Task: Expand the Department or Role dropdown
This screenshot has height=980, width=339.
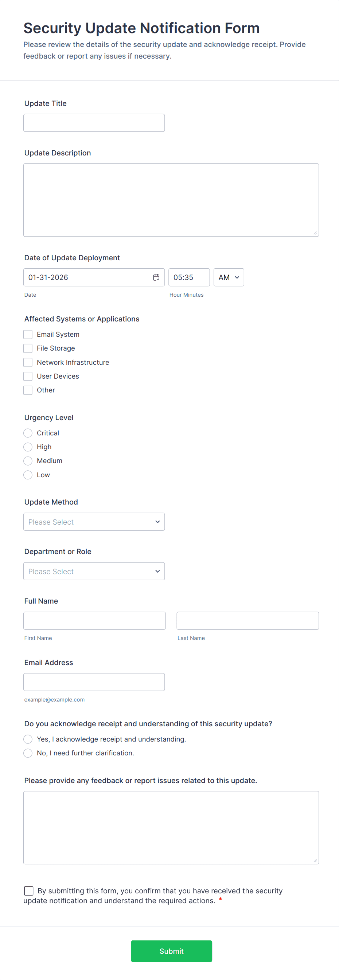Action: click(94, 571)
